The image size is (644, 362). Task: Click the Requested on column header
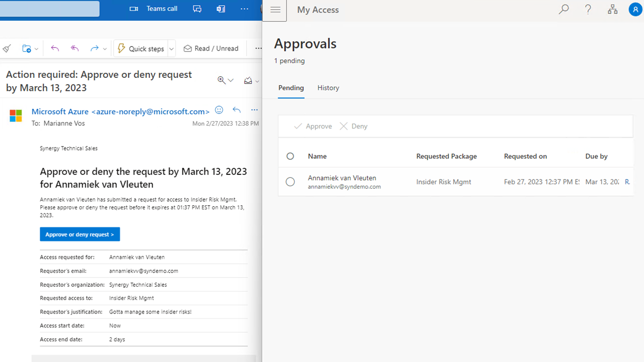(x=525, y=156)
